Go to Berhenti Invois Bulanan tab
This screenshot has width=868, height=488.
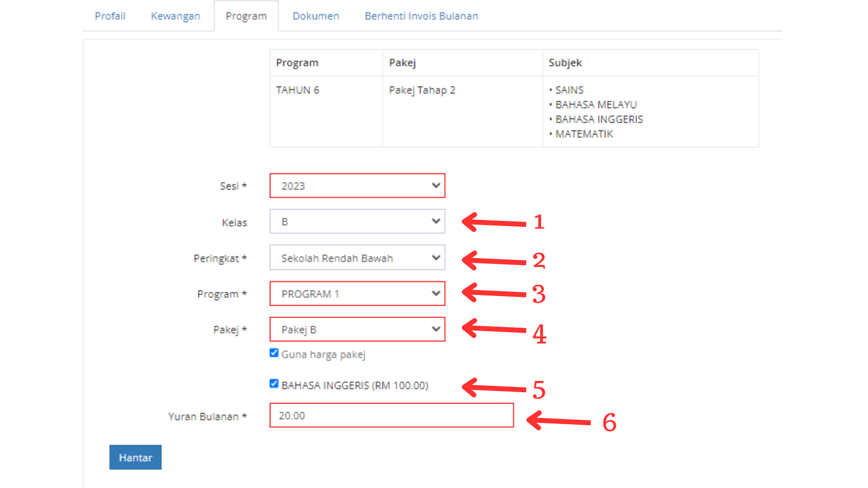click(x=421, y=16)
